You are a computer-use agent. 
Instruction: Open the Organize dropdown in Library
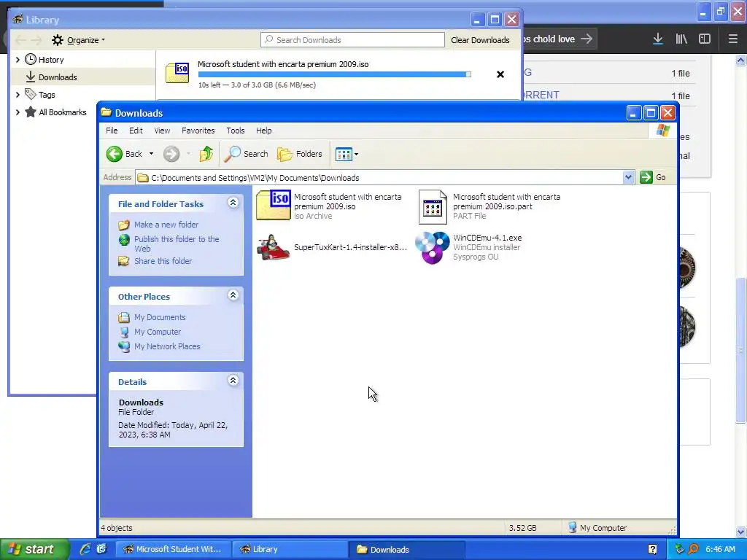[x=79, y=40]
